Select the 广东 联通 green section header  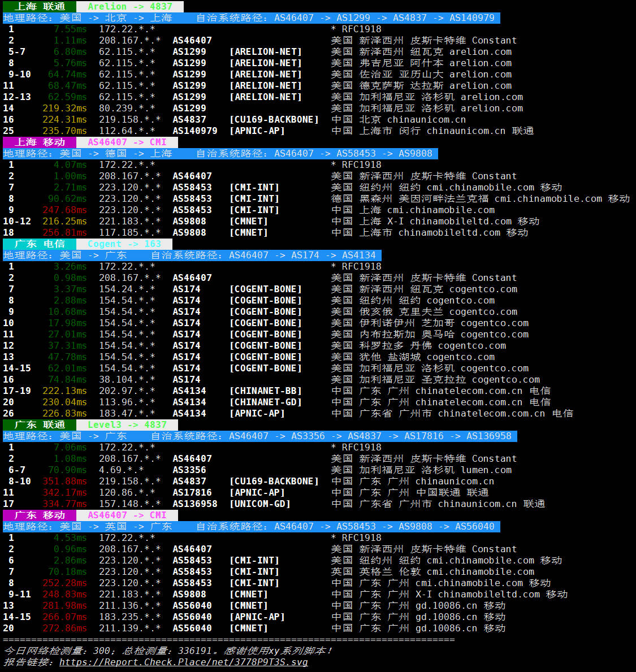coord(40,424)
